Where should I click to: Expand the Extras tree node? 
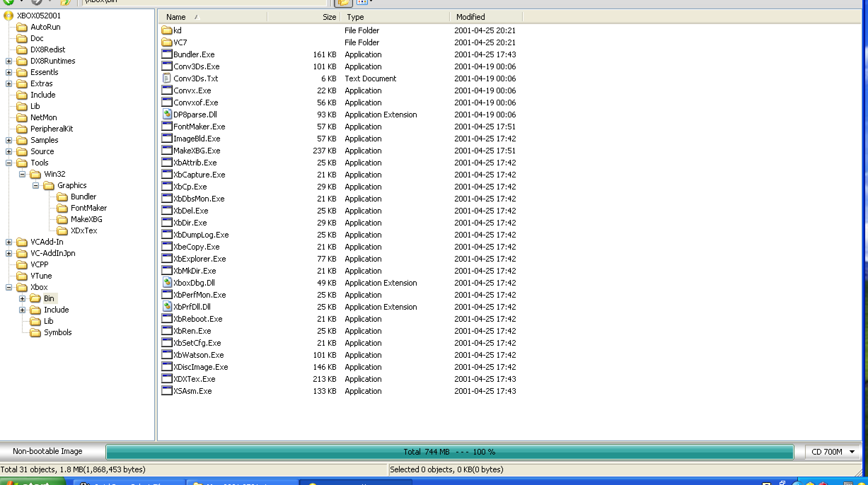click(x=9, y=84)
